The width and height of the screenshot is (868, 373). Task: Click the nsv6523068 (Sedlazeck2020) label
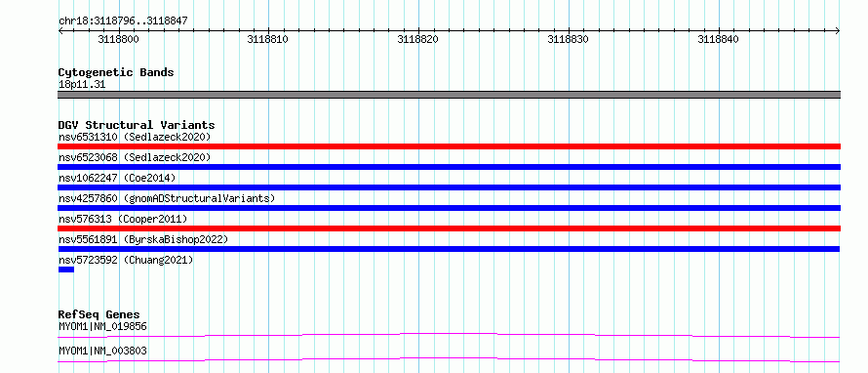pos(135,157)
